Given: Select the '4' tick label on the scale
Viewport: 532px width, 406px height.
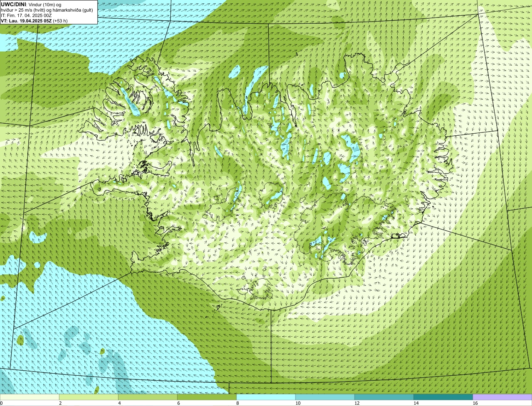Looking at the screenshot, I should (119, 403).
